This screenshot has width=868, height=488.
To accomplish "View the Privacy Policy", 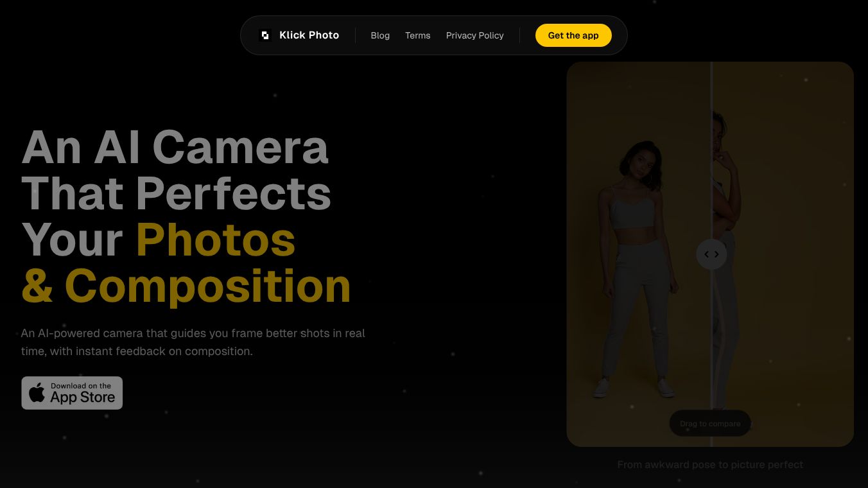I will 475,35.
